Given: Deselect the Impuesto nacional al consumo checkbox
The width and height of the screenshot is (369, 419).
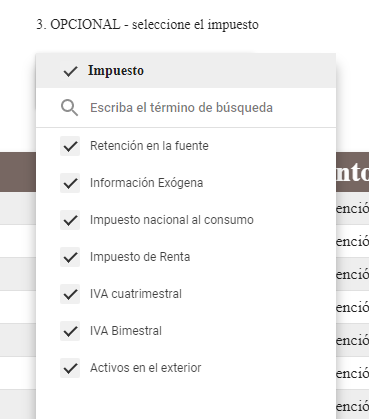Looking at the screenshot, I should [70, 220].
